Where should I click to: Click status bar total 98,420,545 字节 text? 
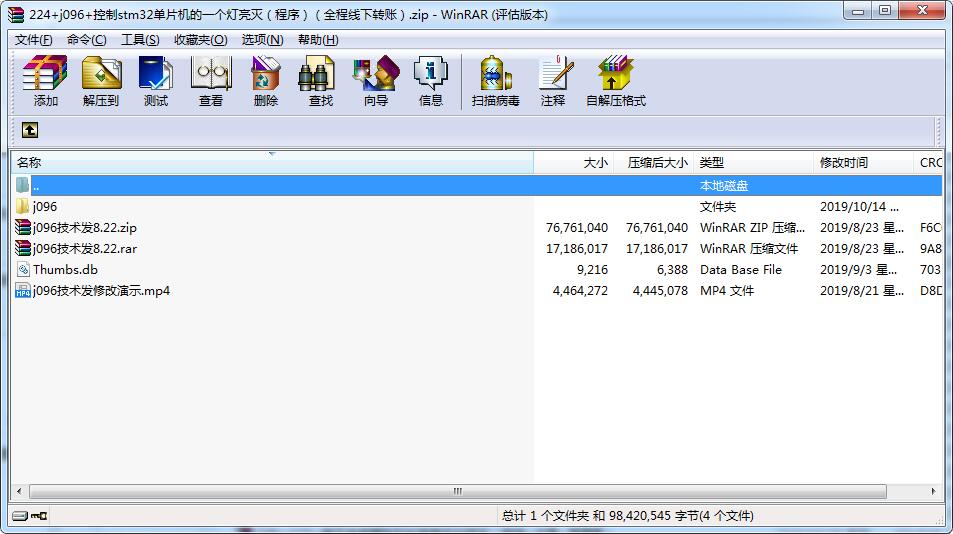click(628, 516)
